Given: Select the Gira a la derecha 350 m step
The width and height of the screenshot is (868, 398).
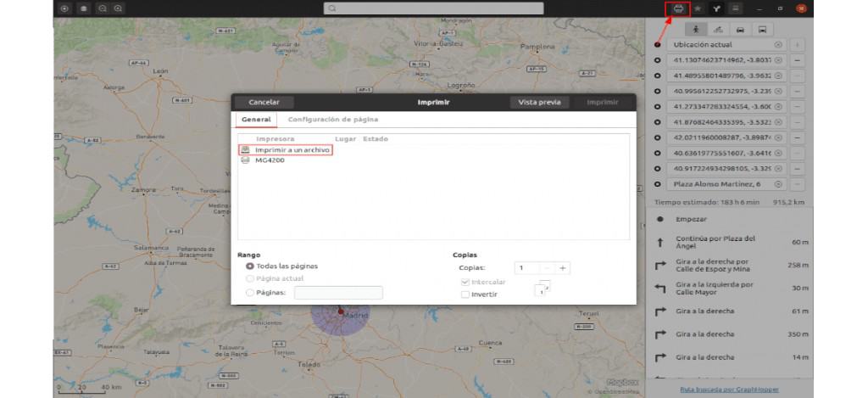Looking at the screenshot, I should [729, 334].
